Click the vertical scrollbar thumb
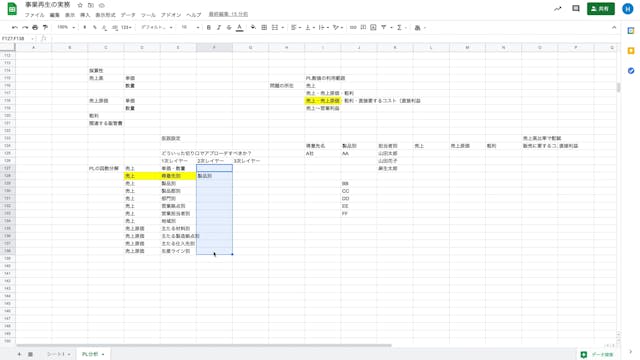 point(618,88)
